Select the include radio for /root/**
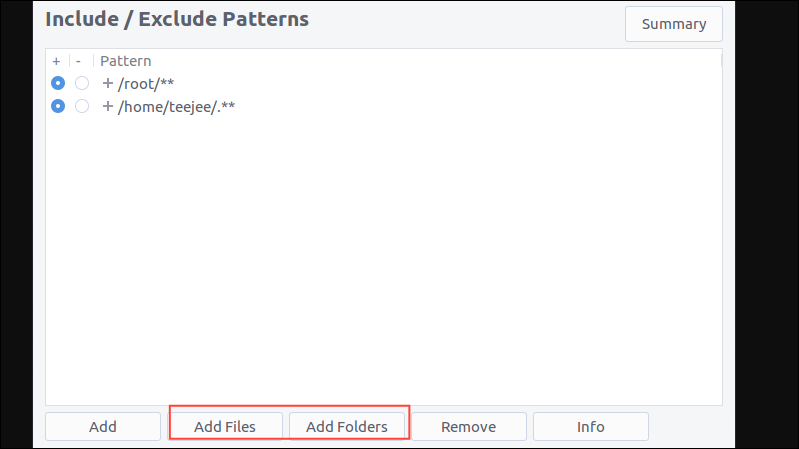The height and width of the screenshot is (449, 799). pos(58,83)
